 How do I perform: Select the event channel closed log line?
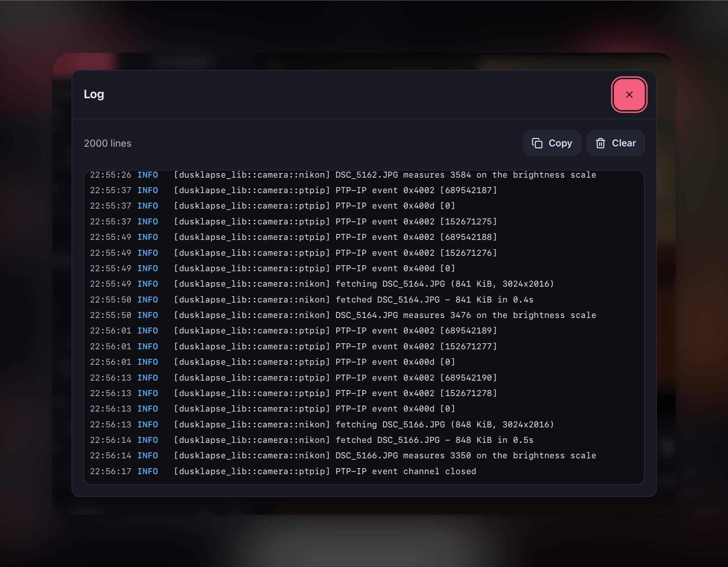coord(364,471)
